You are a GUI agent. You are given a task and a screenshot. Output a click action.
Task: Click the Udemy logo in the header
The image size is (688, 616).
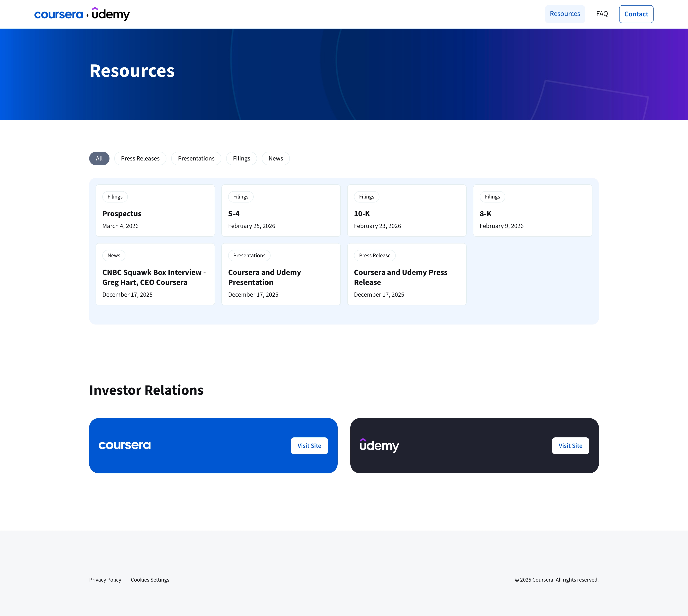[111, 15]
